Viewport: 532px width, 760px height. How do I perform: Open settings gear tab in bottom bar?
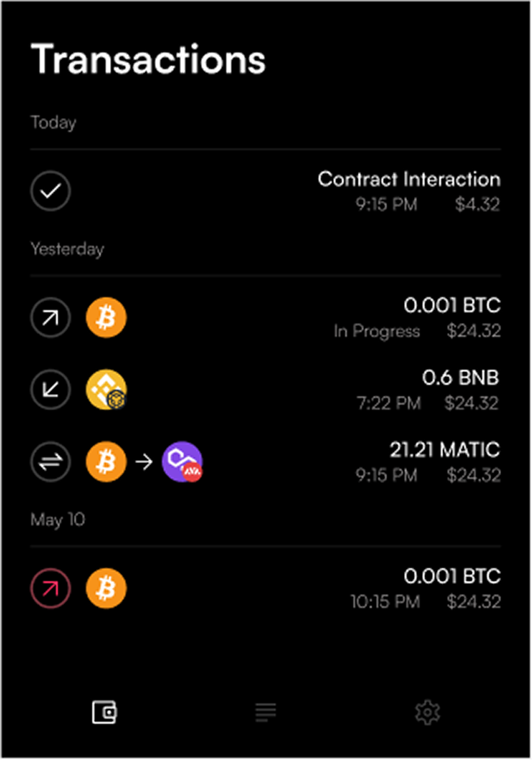(x=427, y=712)
